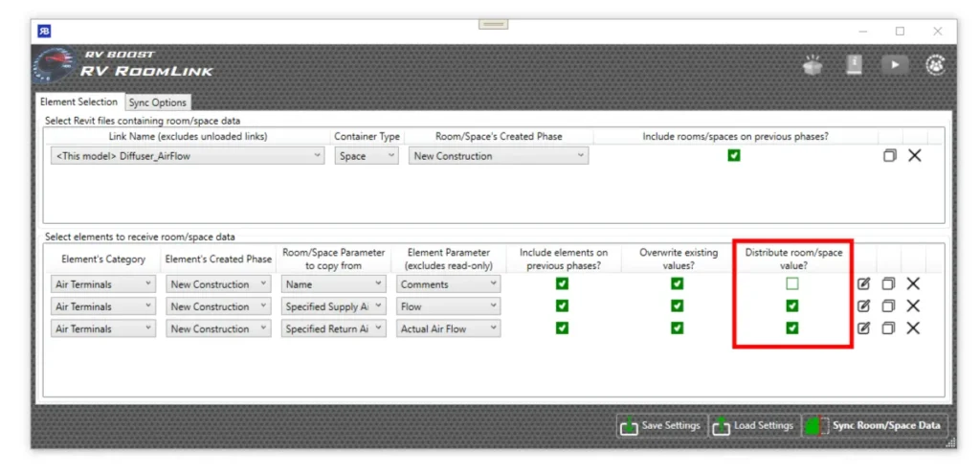The width and height of the screenshot is (980, 475).
Task: Click the window resize grip corner
Action: (950, 442)
